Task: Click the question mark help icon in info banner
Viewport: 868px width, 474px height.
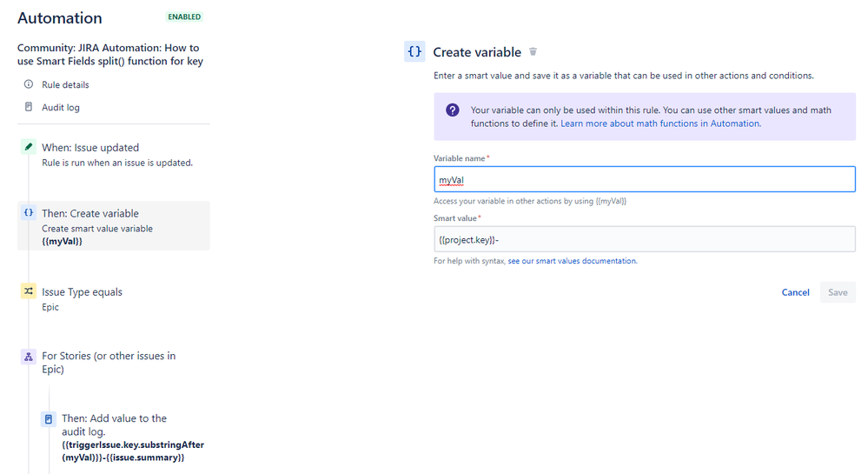Action: click(x=453, y=110)
